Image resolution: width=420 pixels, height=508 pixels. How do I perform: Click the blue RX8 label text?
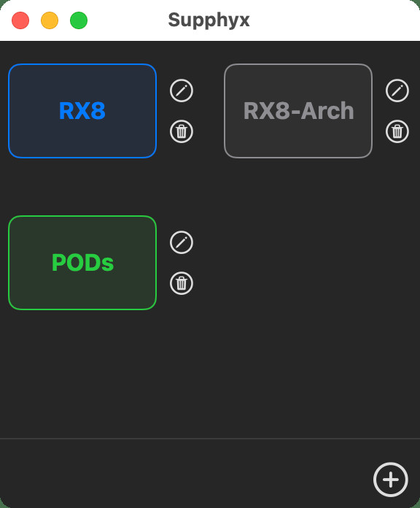click(x=82, y=111)
